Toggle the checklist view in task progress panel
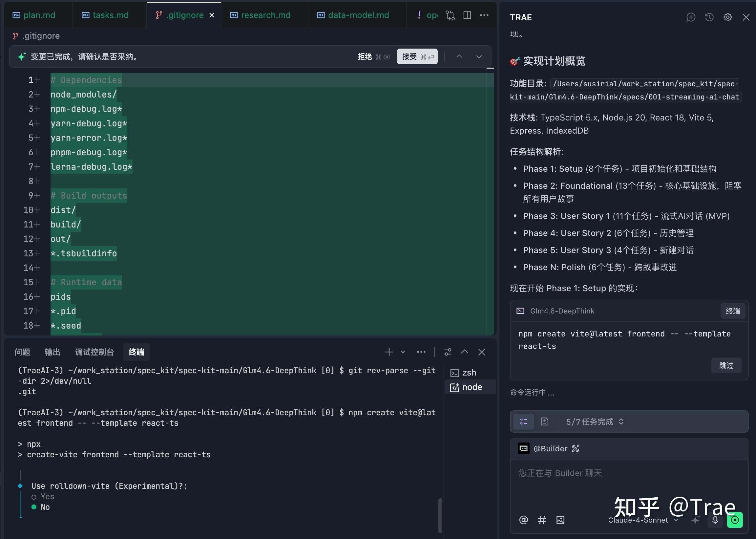 click(x=523, y=421)
